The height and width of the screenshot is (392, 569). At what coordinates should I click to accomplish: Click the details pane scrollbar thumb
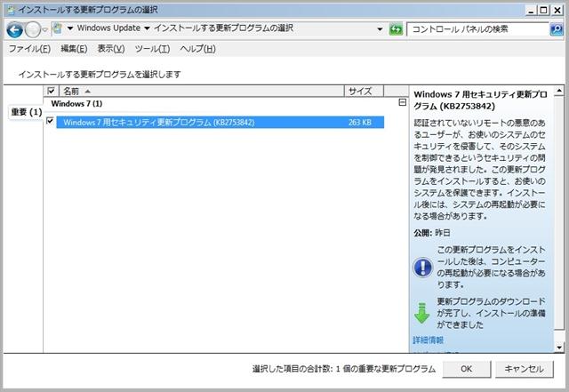(x=559, y=211)
